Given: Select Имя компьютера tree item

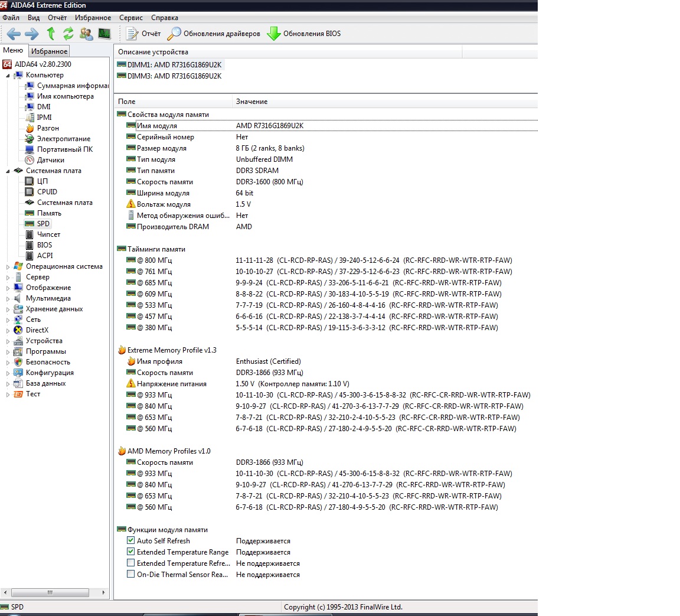Looking at the screenshot, I should tap(65, 96).
